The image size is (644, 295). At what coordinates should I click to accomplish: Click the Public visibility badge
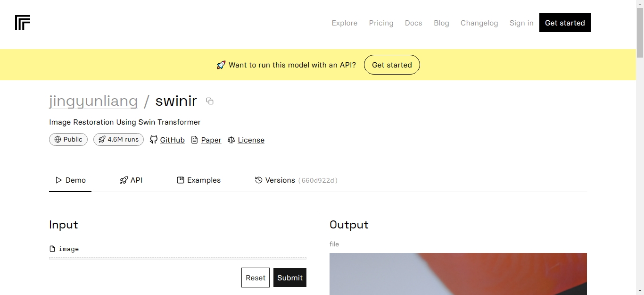(68, 139)
